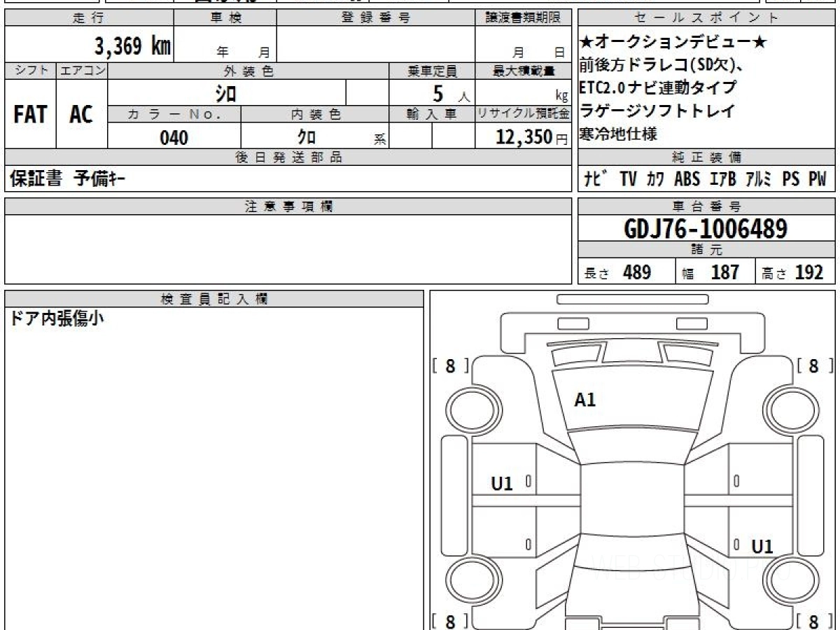This screenshot has width=840, height=630.
Task: Select the ETC2.0ナビ連動タイプ line
Action: click(658, 87)
